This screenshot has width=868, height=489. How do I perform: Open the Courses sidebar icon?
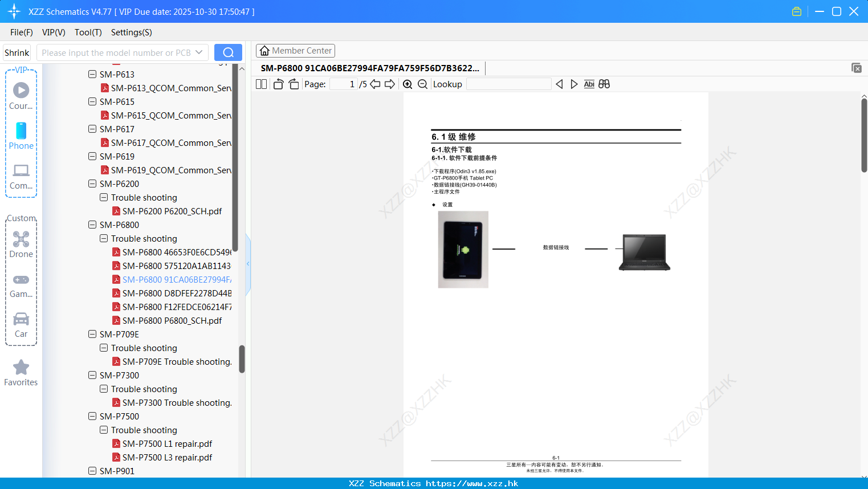coord(21,96)
